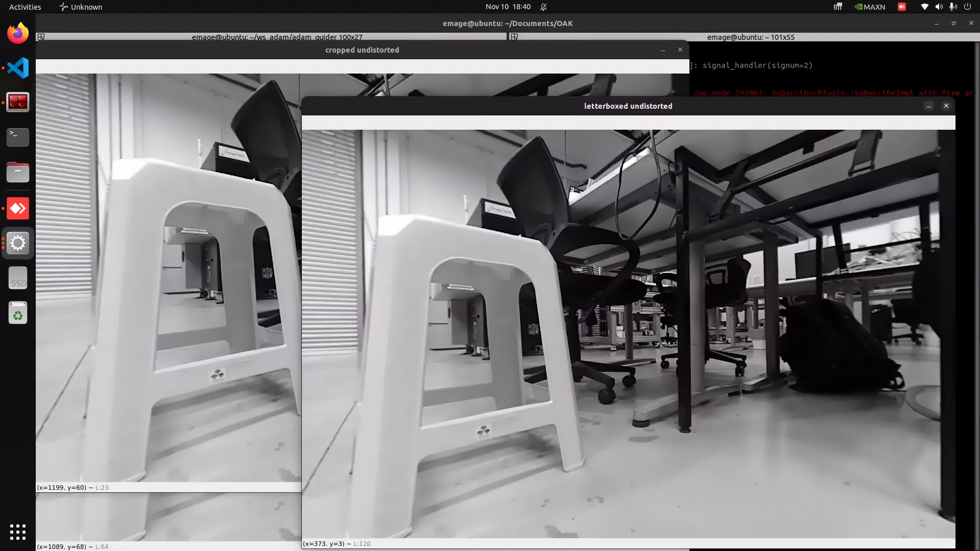980x551 pixels.
Task: Select the right terminal pane title
Action: [x=750, y=37]
